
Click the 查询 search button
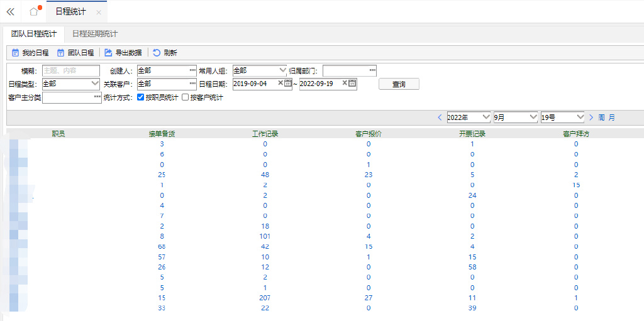399,84
